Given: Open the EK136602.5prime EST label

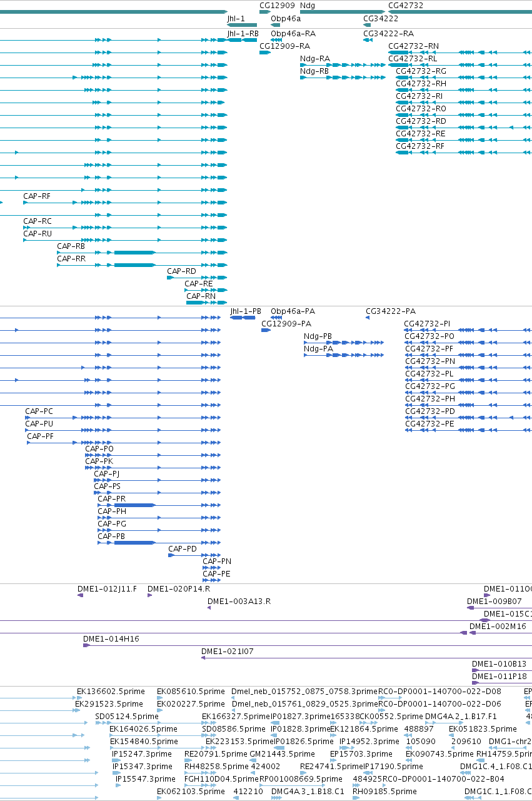Looking at the screenshot, I should (111, 692).
